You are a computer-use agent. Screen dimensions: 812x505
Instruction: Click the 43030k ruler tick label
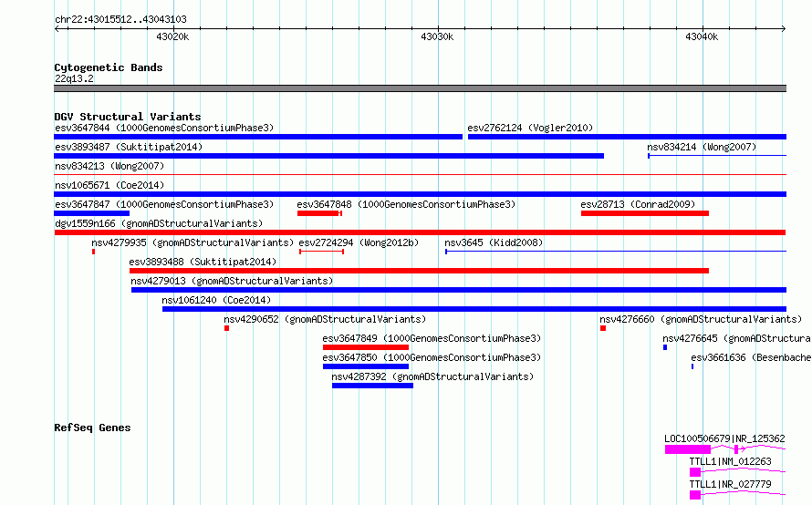pos(437,36)
